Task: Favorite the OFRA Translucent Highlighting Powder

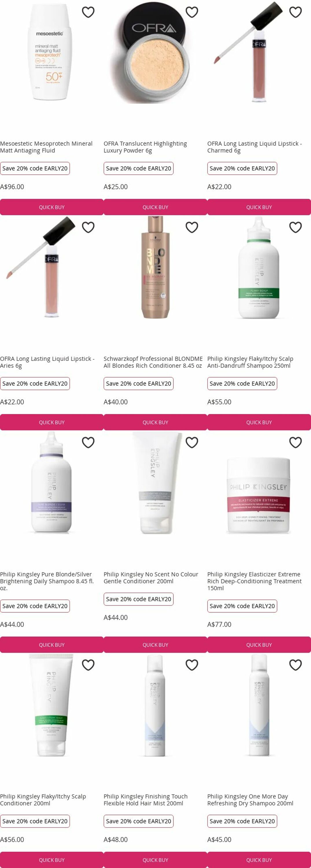Action: pos(192,12)
